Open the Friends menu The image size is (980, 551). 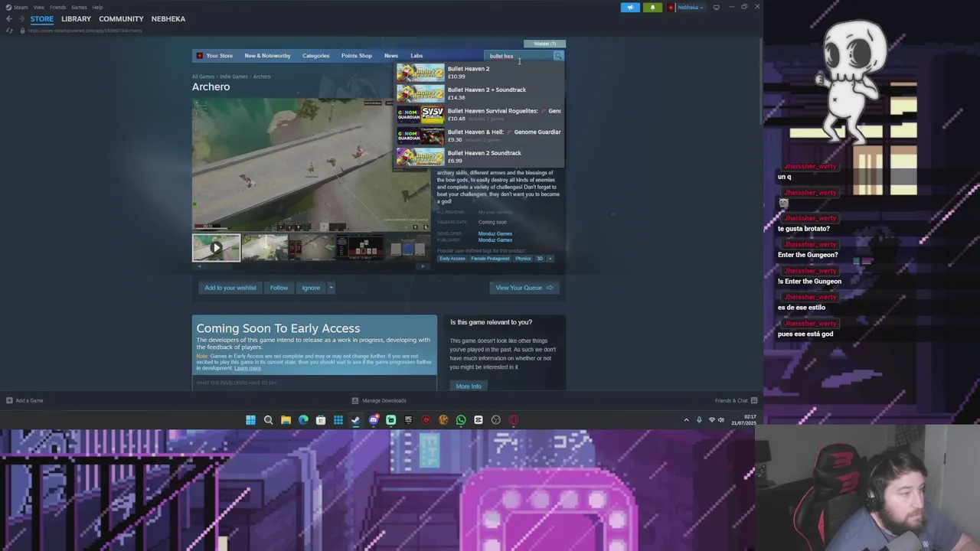pos(58,7)
